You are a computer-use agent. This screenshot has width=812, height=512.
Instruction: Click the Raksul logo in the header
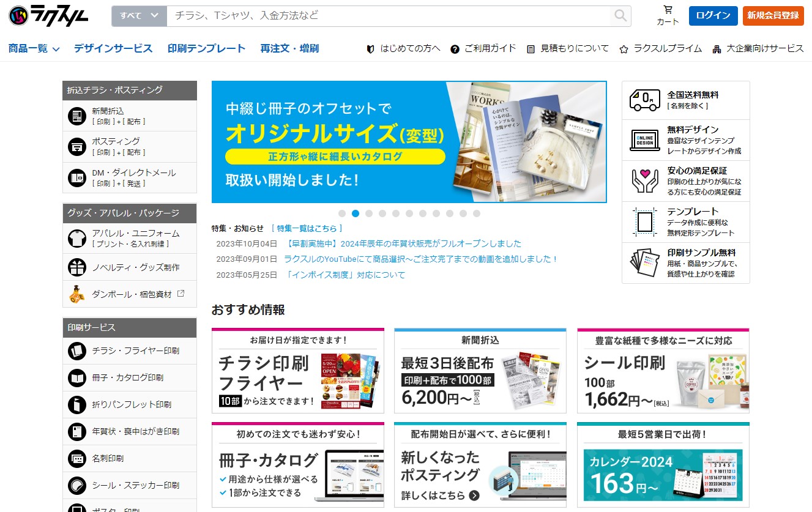click(49, 16)
